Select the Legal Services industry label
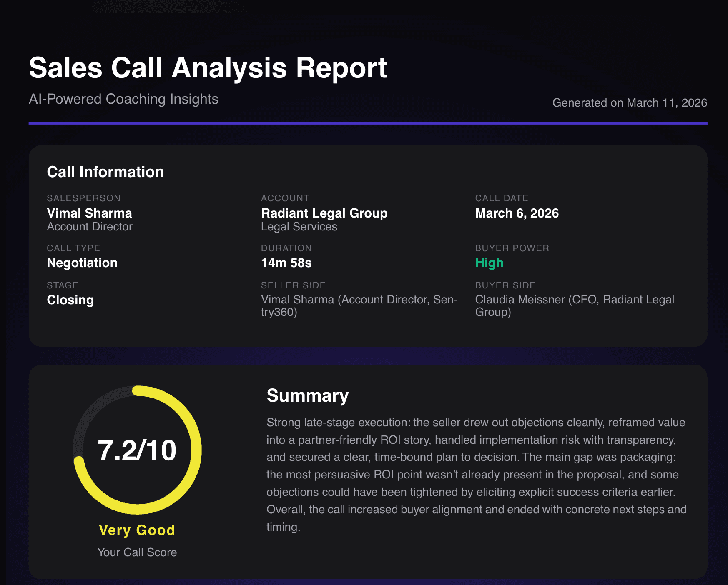The height and width of the screenshot is (585, 728). [x=299, y=227]
